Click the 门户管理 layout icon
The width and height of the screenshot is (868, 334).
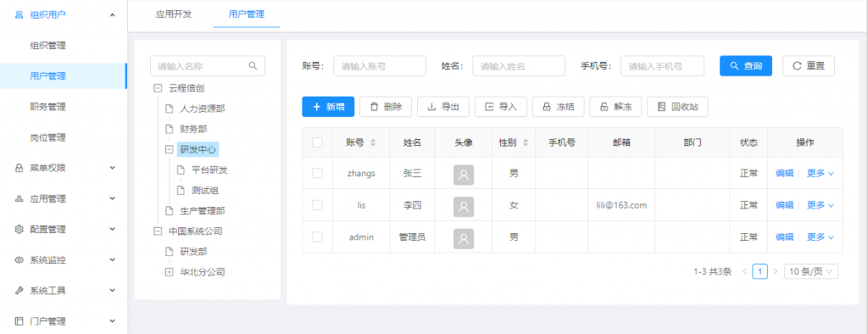(x=19, y=321)
